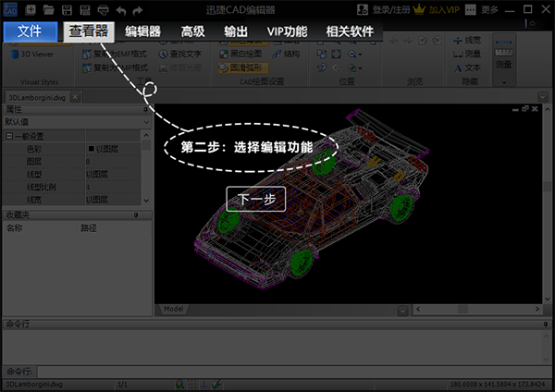Switch to the 查看器 ribbon tab
555x392 pixels.
click(x=89, y=31)
